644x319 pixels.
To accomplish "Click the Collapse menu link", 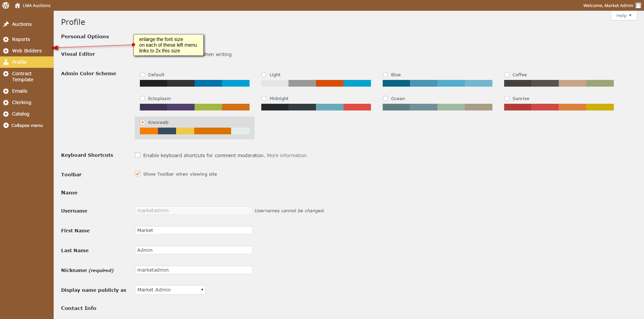I will click(27, 125).
